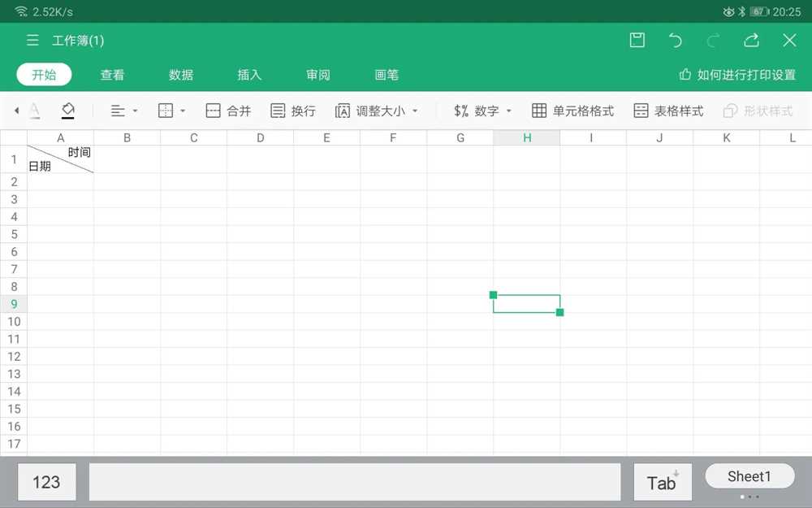812x508 pixels.
Task: Click the merge cells (合并) icon
Action: pos(228,111)
